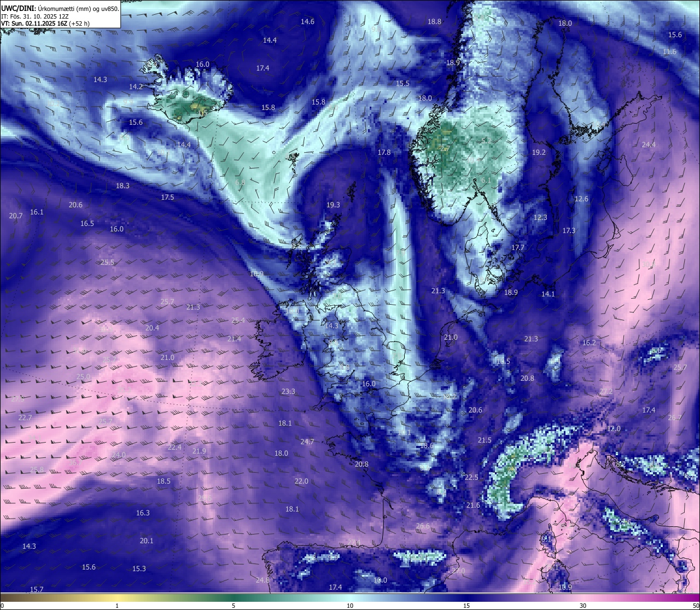Click the 22.7 value near the left edge
Image resolution: width=700 pixels, height=610 pixels.
coord(25,418)
